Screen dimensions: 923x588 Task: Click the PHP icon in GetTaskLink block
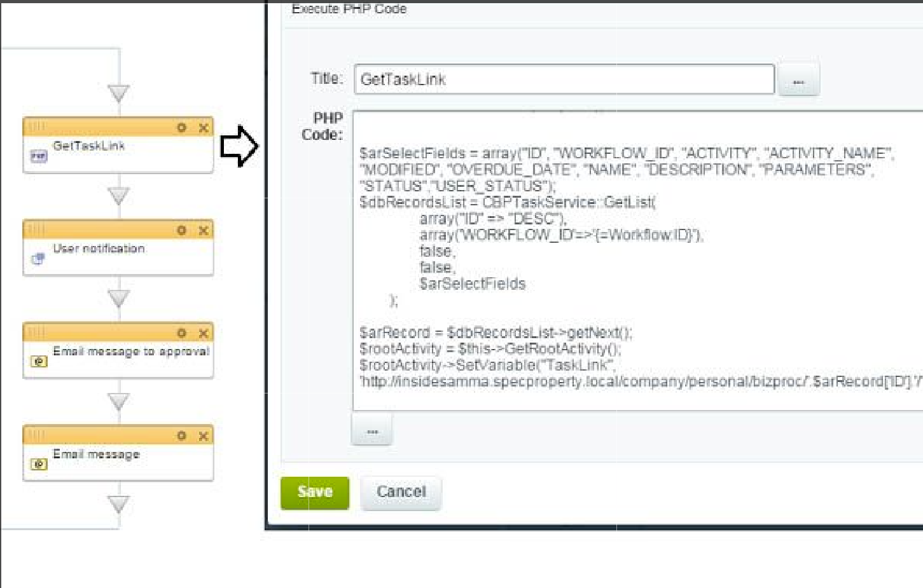tap(39, 156)
